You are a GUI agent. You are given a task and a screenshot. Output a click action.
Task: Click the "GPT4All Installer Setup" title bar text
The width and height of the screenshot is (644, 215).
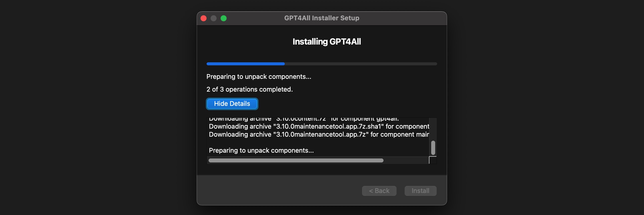click(322, 18)
